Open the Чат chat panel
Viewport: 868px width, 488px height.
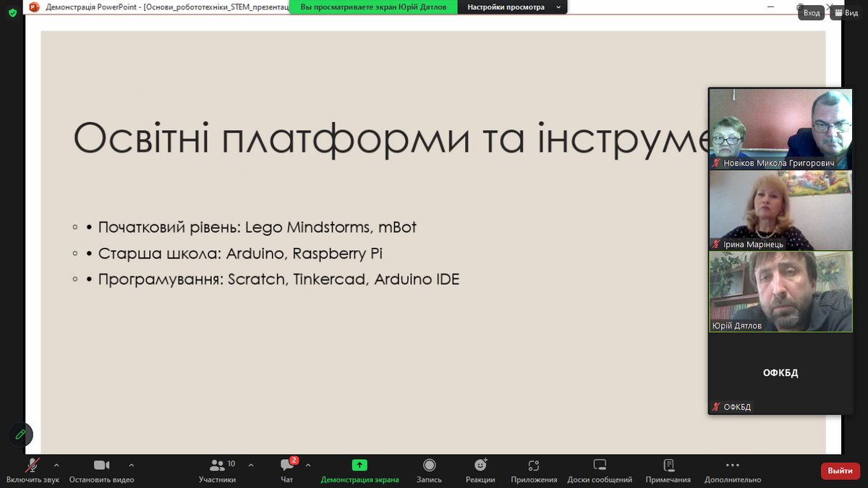[x=287, y=471]
